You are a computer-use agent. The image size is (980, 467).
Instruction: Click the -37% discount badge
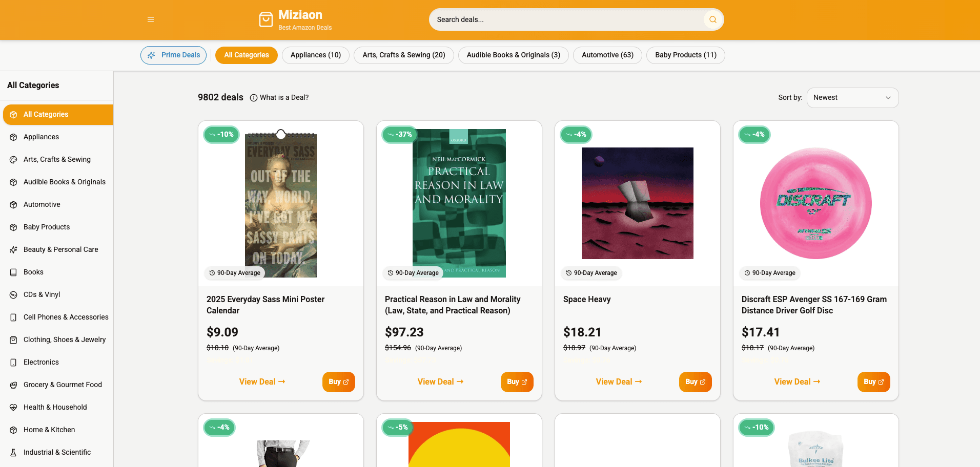point(400,135)
